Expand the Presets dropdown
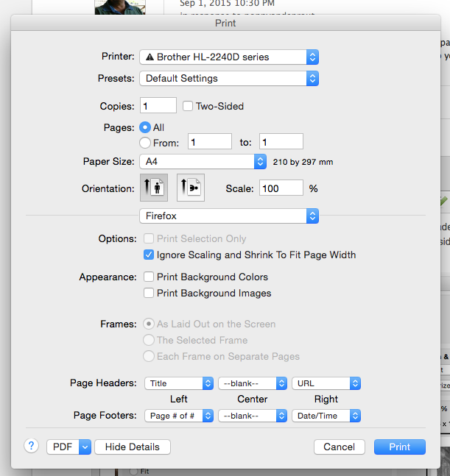The height and width of the screenshot is (476, 450). [229, 78]
